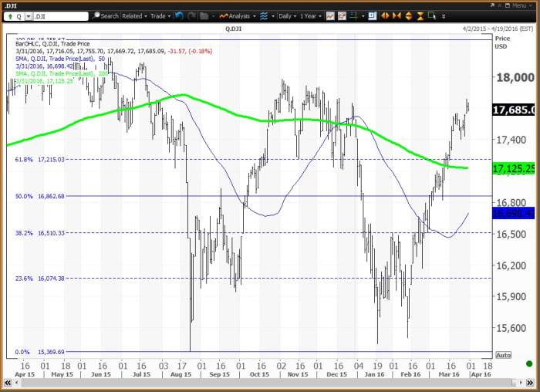The width and height of the screenshot is (540, 392).
Task: Click the Q.DJI chart title
Action: 233,29
